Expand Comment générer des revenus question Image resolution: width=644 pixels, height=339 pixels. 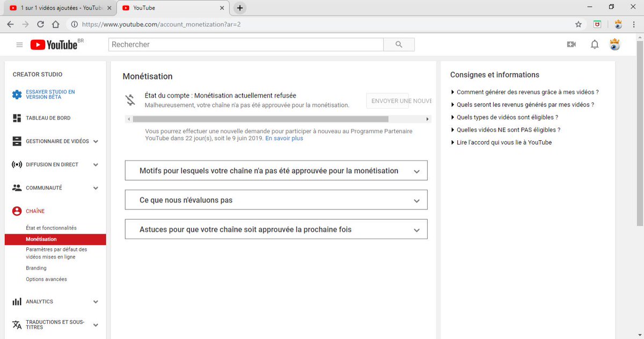(524, 92)
